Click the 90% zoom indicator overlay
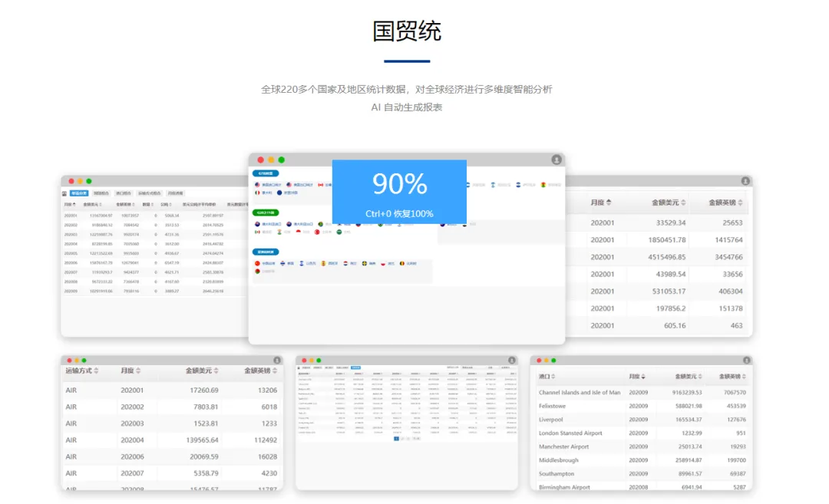Screen dimensions: 829x504 pyautogui.click(x=399, y=192)
